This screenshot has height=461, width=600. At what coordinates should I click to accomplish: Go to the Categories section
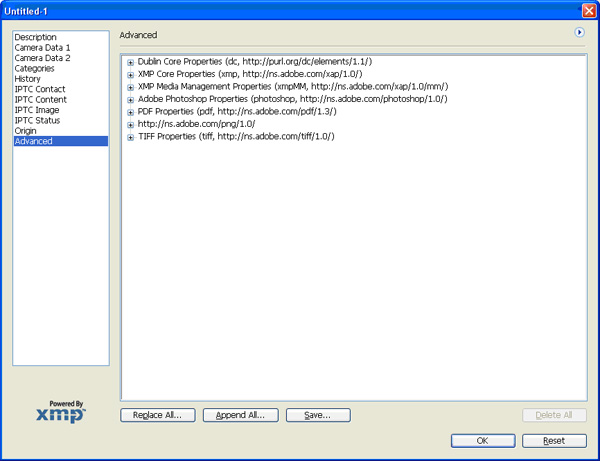point(34,69)
